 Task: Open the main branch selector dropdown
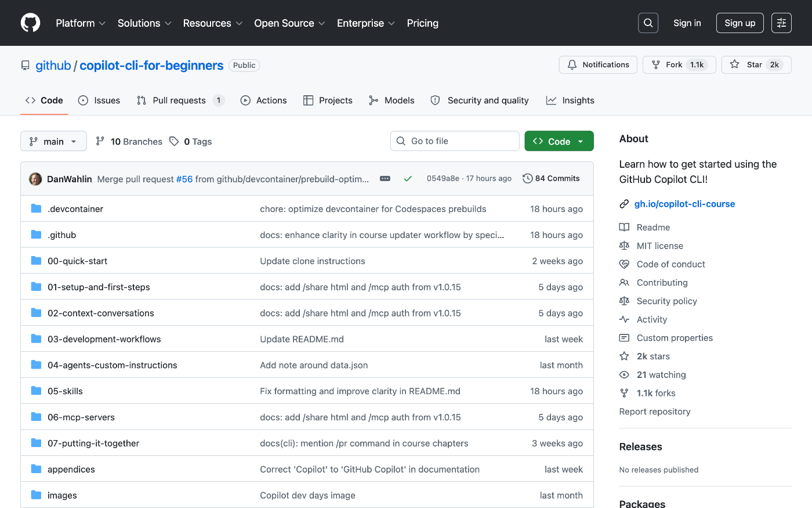[x=53, y=141]
